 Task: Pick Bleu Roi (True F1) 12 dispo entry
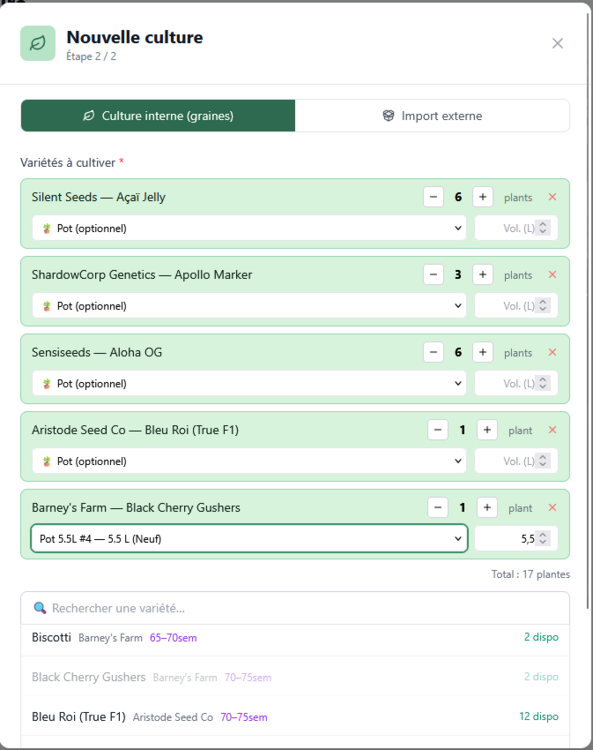(295, 717)
